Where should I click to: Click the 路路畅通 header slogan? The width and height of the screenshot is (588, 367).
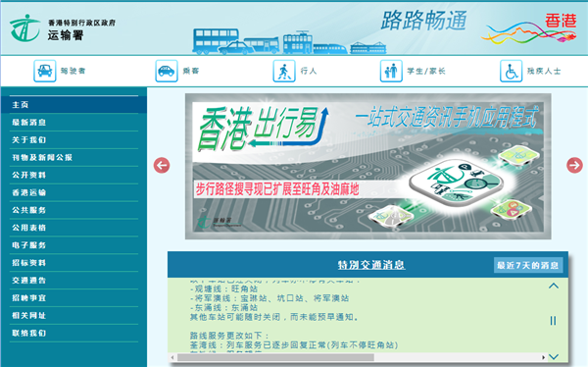pyautogui.click(x=424, y=21)
